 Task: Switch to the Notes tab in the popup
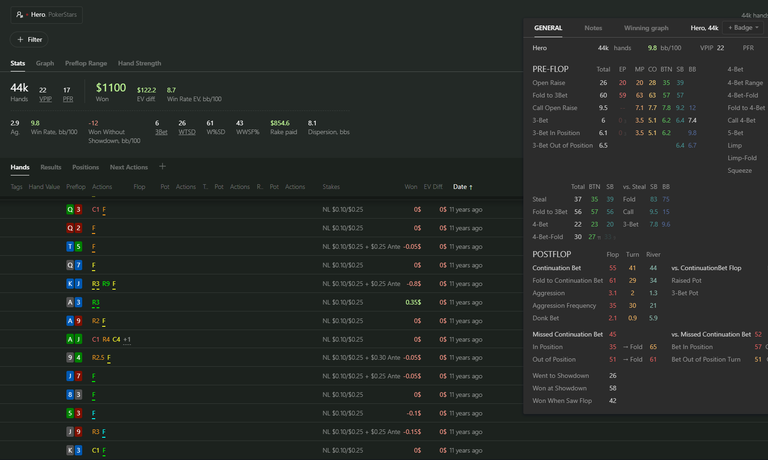coord(593,28)
